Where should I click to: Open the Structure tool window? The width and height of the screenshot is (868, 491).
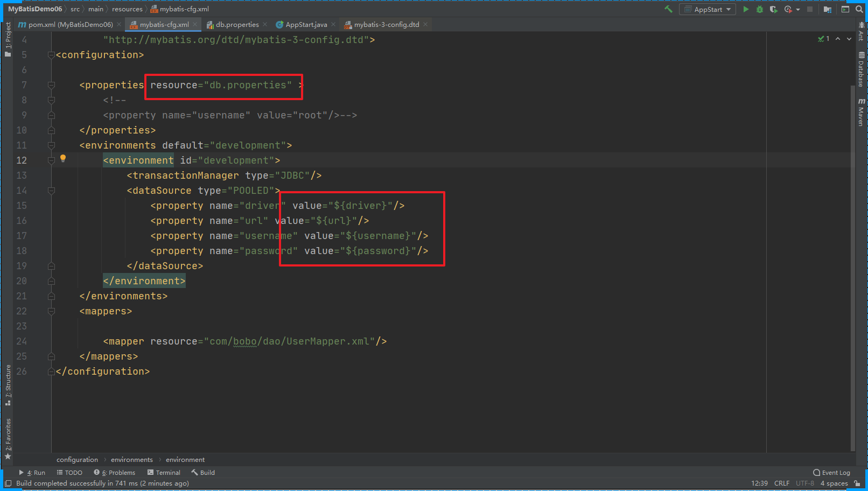[x=8, y=385]
